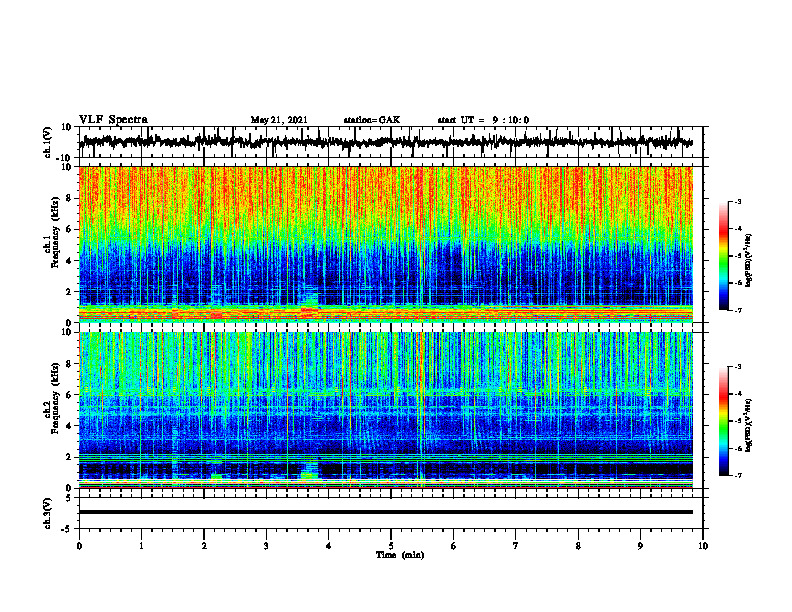Click the "8" kHz tick on ch.1 frequency axis
Screen dimensions: 792x612
click(x=70, y=198)
